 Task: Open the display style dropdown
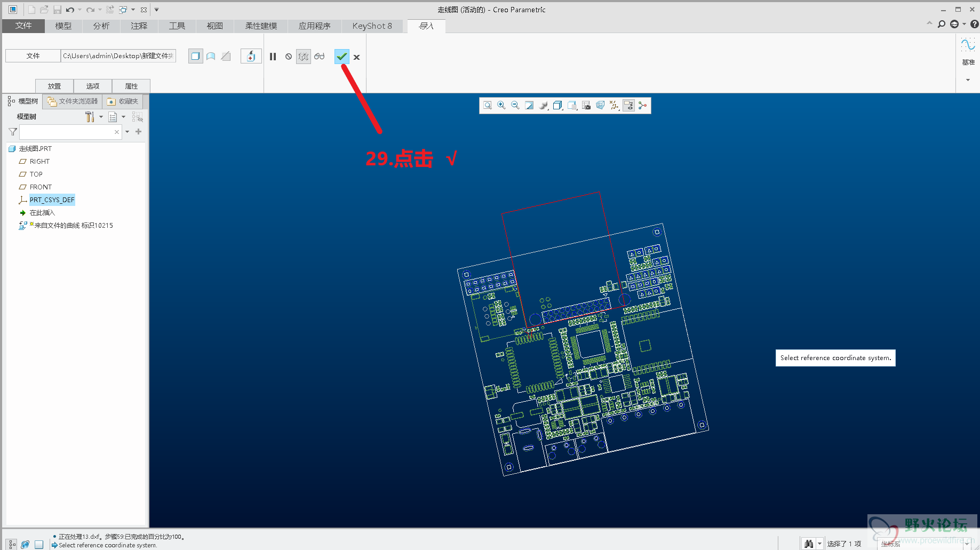(544, 106)
